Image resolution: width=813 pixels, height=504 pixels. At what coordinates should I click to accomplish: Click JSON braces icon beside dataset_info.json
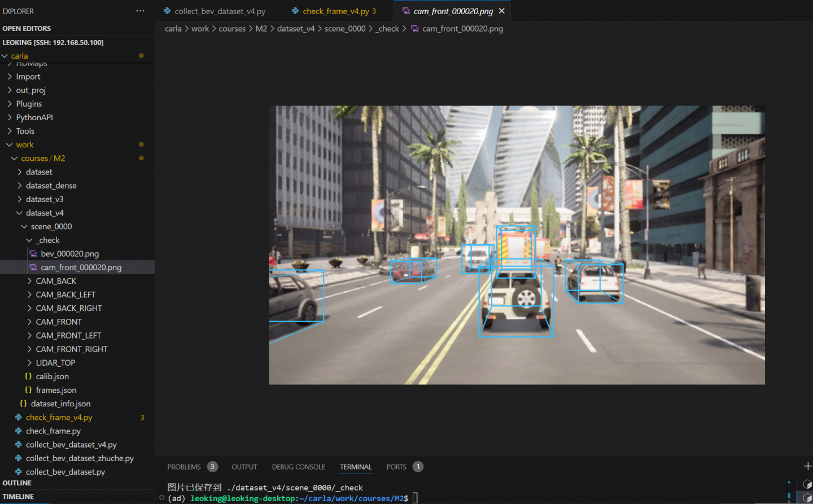click(x=23, y=404)
